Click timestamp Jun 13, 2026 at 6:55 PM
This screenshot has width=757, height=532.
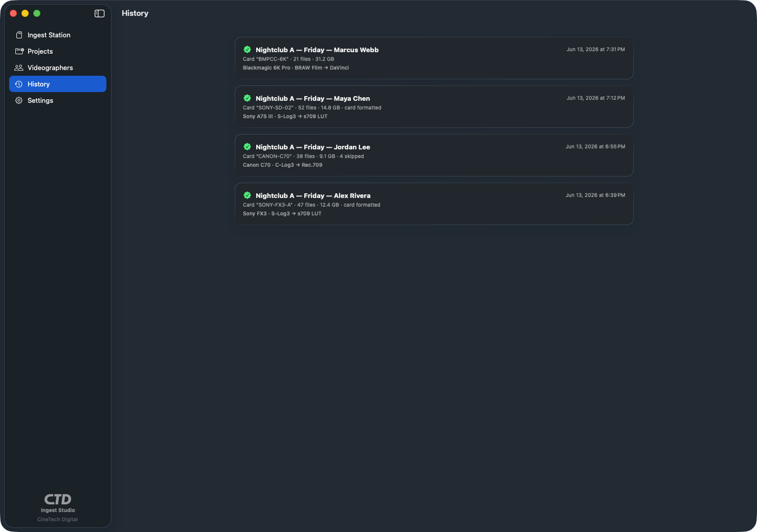click(x=595, y=147)
